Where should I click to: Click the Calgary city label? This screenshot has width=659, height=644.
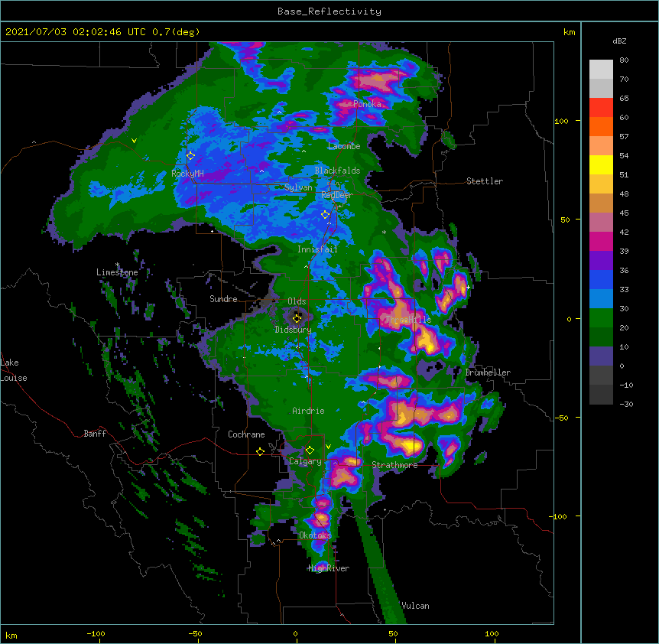point(305,461)
